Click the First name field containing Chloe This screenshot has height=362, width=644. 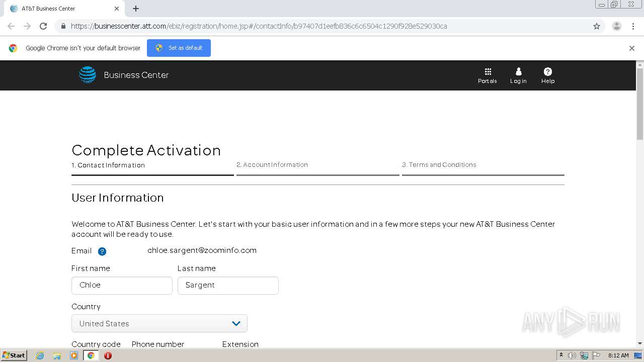click(x=122, y=285)
